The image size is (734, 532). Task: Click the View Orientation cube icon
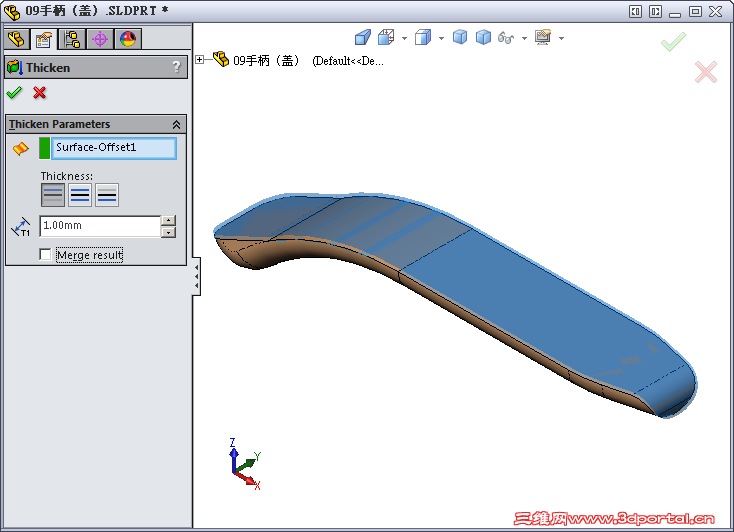pos(423,37)
